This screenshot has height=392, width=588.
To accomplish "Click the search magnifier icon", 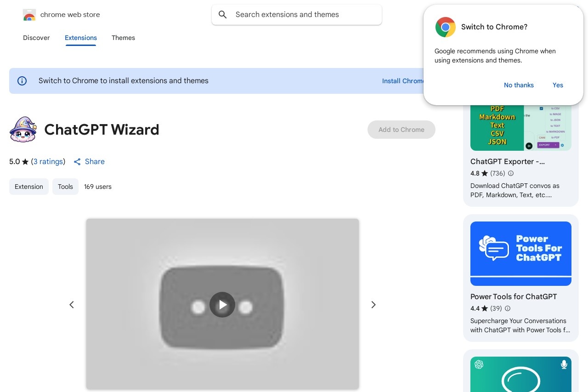I will click(223, 15).
